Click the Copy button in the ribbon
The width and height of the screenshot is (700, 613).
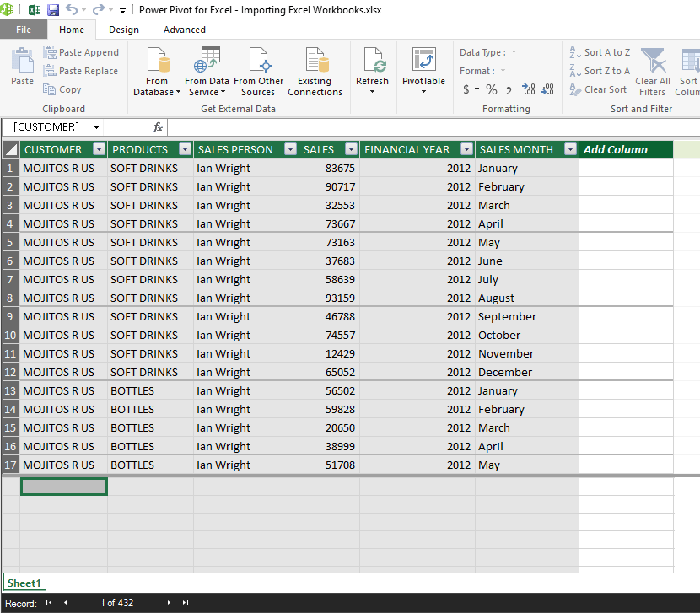click(x=62, y=89)
